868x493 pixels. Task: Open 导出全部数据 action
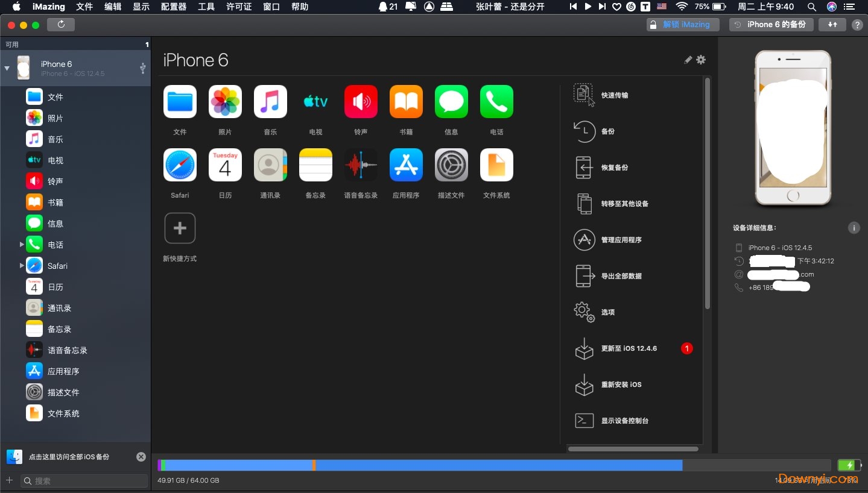tap(621, 275)
